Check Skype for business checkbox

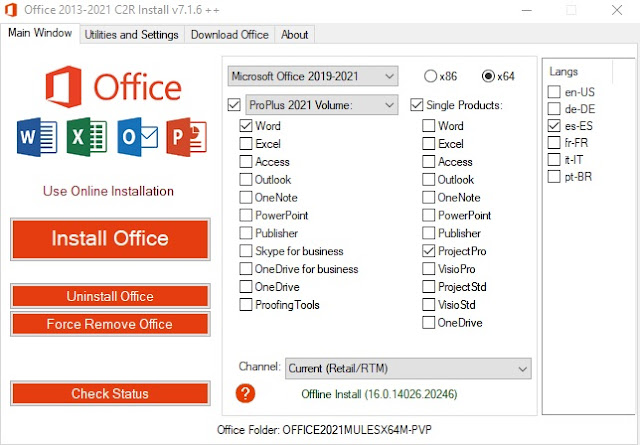[246, 251]
